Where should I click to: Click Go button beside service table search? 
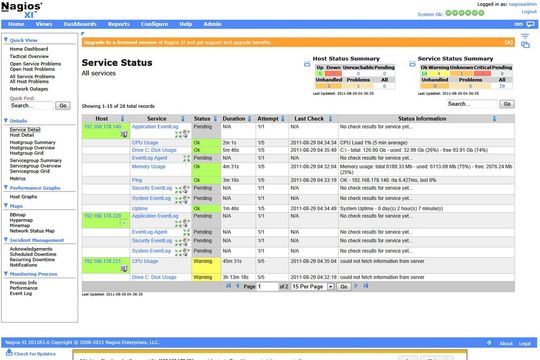point(507,104)
